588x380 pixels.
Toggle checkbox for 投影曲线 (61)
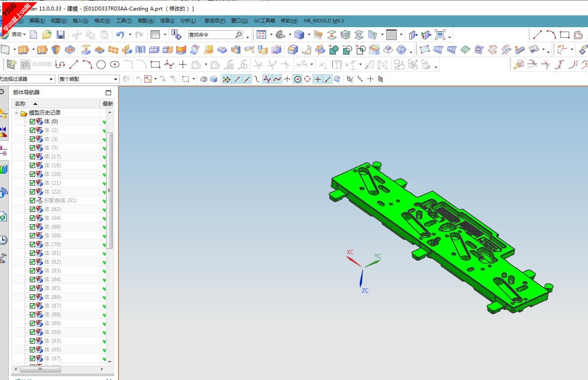(x=32, y=201)
